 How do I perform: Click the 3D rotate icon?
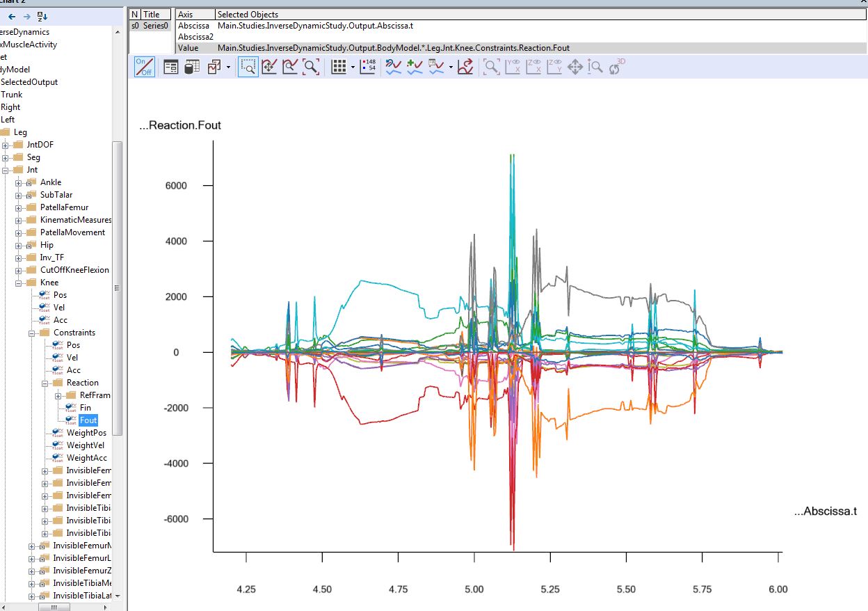(616, 67)
